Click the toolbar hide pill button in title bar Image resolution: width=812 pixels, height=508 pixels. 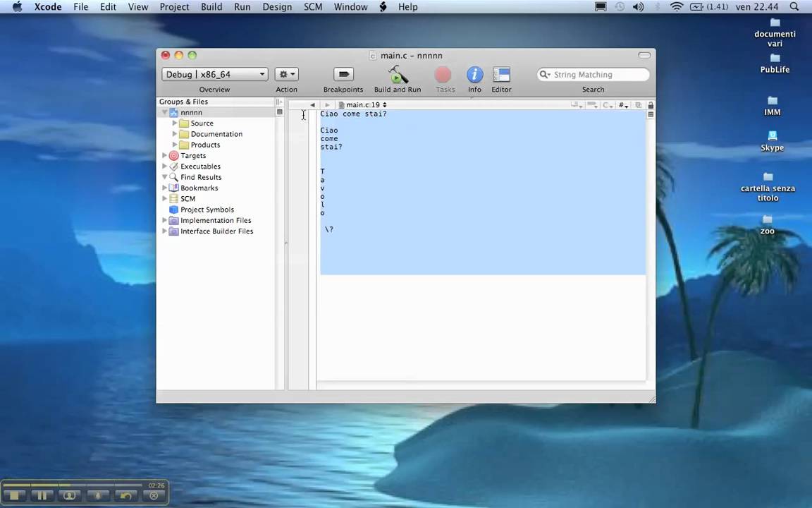(x=644, y=55)
